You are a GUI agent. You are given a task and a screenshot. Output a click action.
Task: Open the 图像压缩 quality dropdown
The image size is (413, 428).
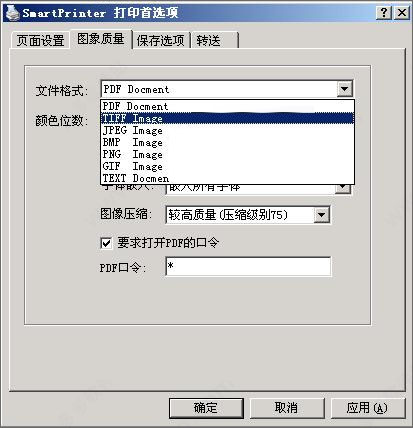[321, 215]
